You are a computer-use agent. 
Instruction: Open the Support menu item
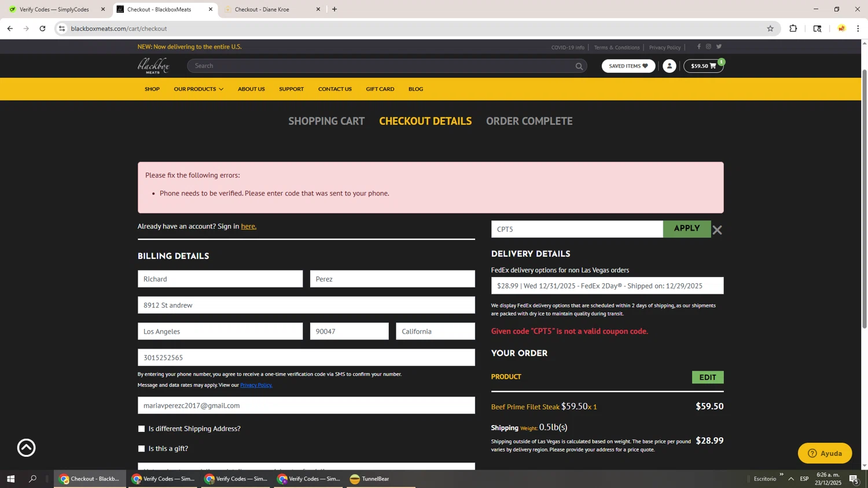pos(291,89)
